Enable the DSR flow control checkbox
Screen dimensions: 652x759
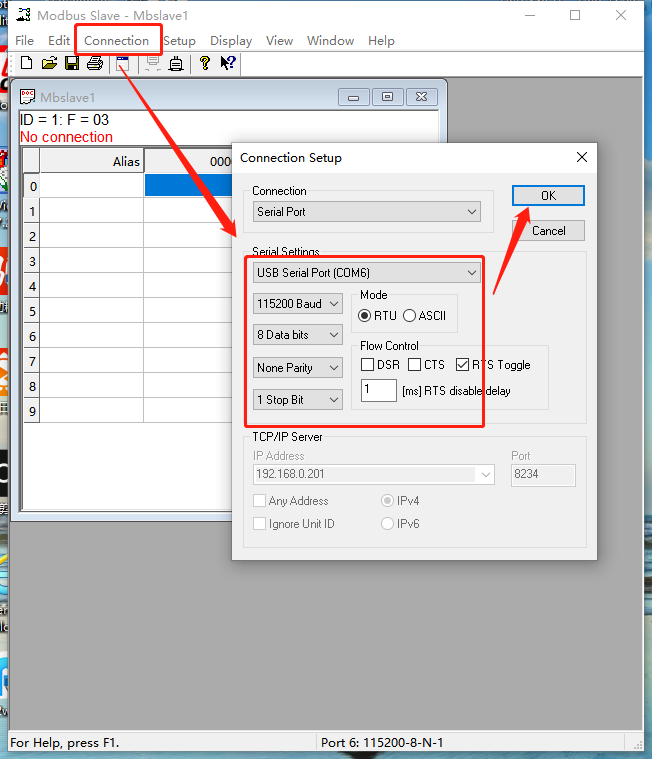click(368, 365)
